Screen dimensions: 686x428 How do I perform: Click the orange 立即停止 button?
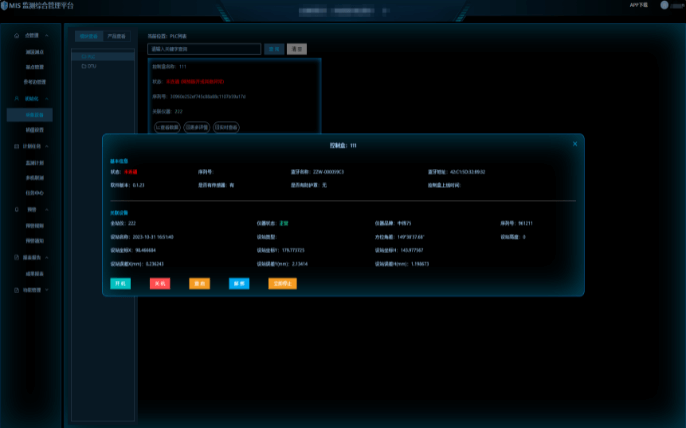click(x=283, y=283)
